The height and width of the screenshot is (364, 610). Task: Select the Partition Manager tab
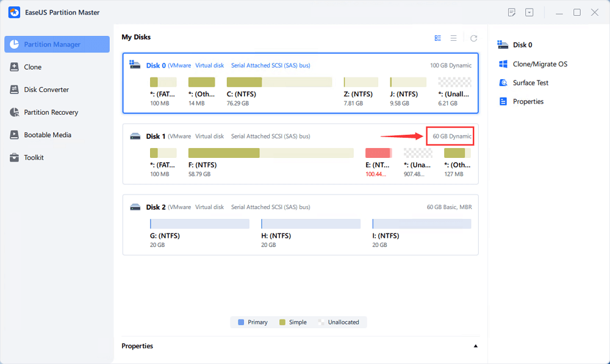(57, 45)
